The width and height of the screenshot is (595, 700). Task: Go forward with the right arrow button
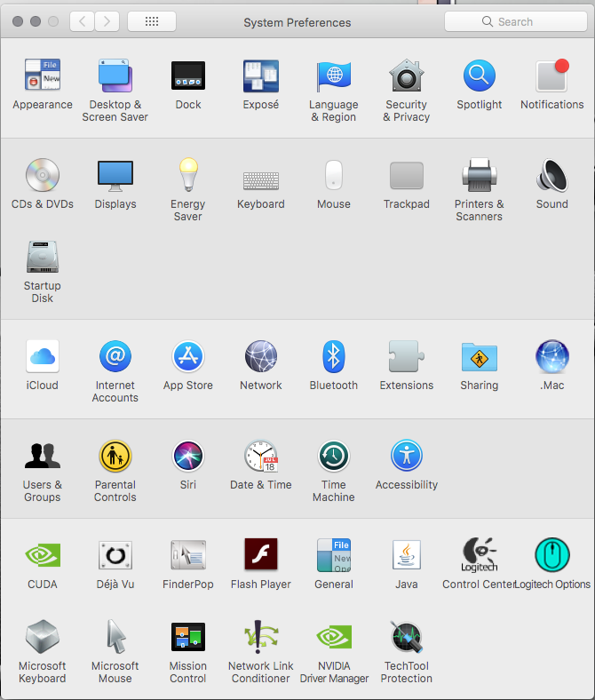point(107,21)
